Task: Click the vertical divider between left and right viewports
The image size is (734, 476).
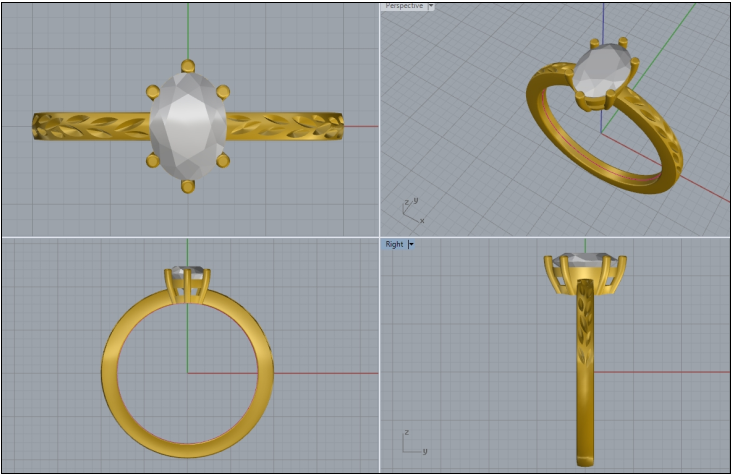Action: 380,120
